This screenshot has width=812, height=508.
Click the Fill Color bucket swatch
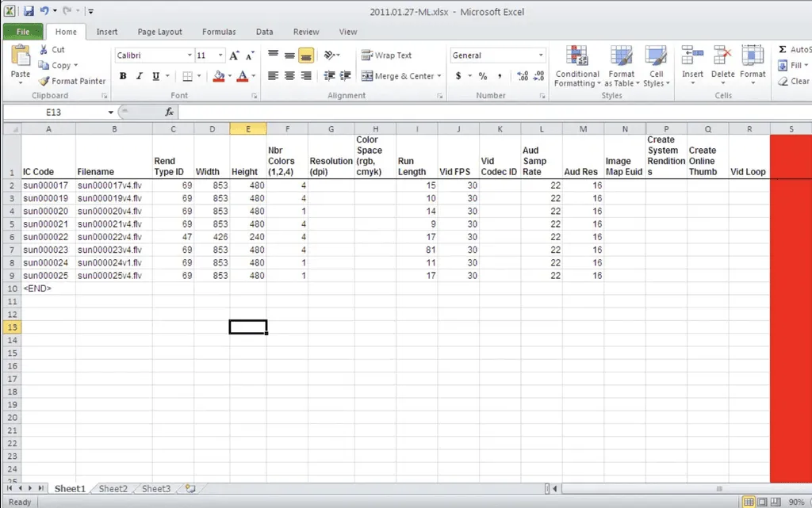coord(218,76)
